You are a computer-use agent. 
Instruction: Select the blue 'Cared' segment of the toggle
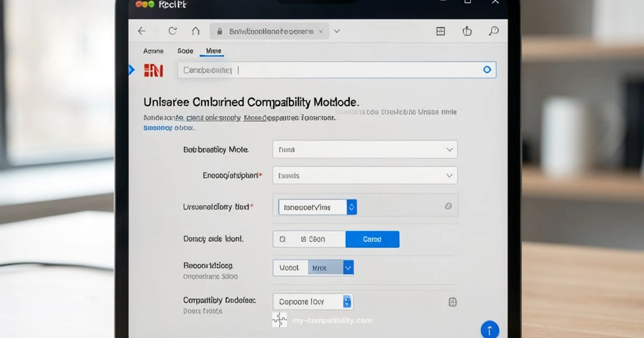click(x=372, y=239)
